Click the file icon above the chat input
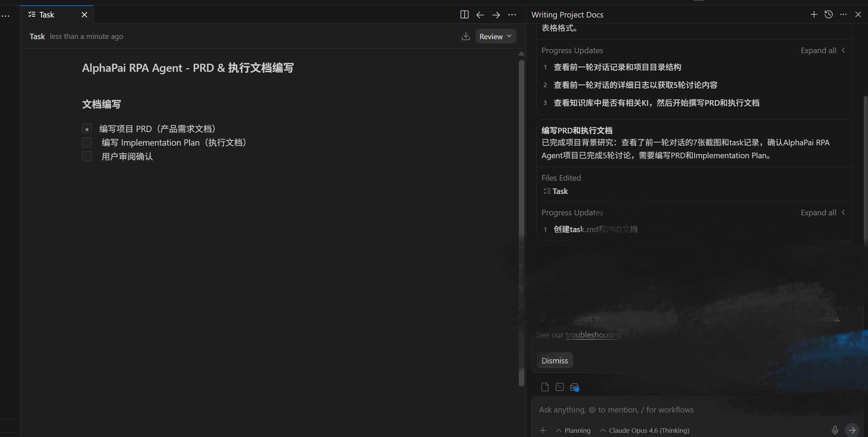This screenshot has height=437, width=868. pyautogui.click(x=545, y=387)
